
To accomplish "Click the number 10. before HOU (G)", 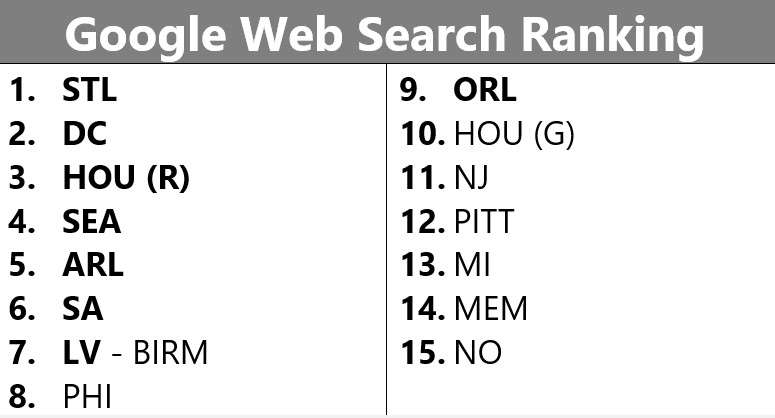I will [x=423, y=133].
